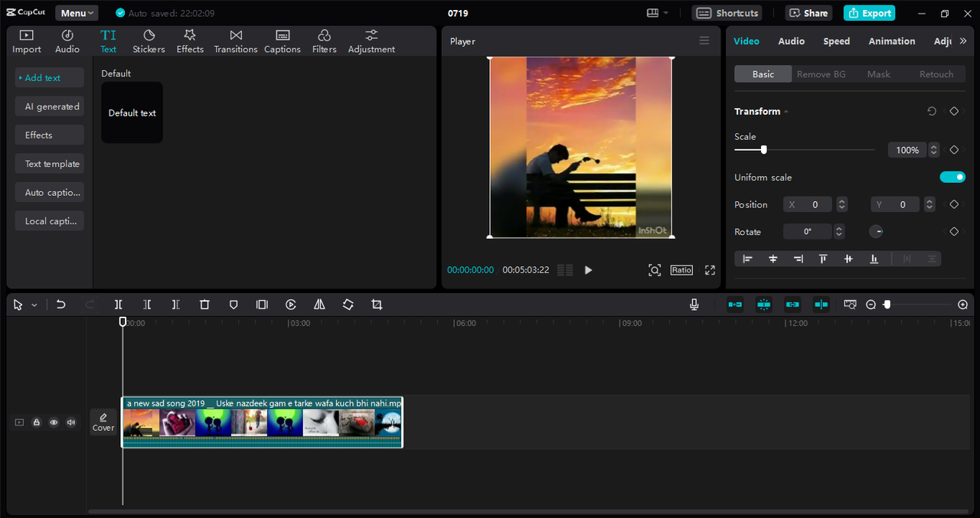
Task: Click Scale percentage stepper arrows
Action: [933, 150]
